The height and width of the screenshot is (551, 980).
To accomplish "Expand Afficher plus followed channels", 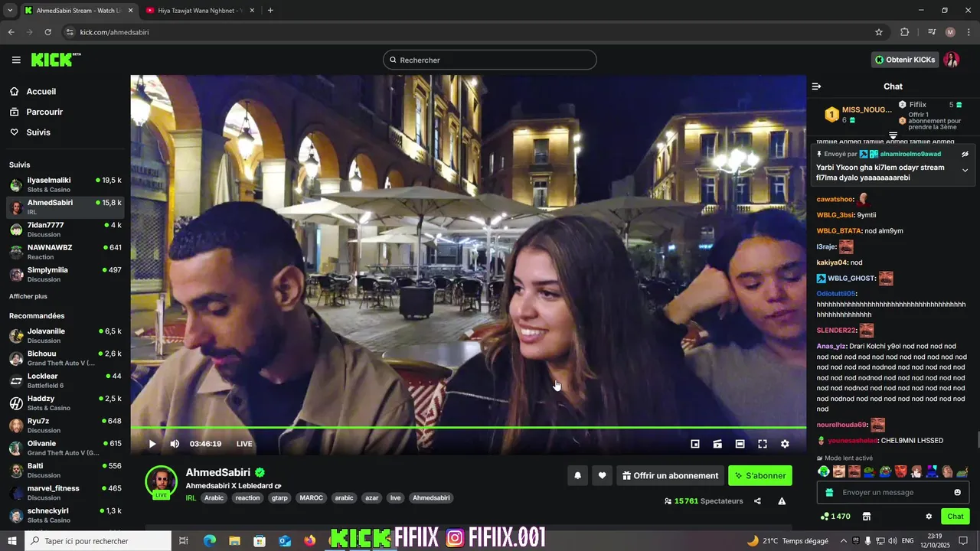I will coord(28,296).
